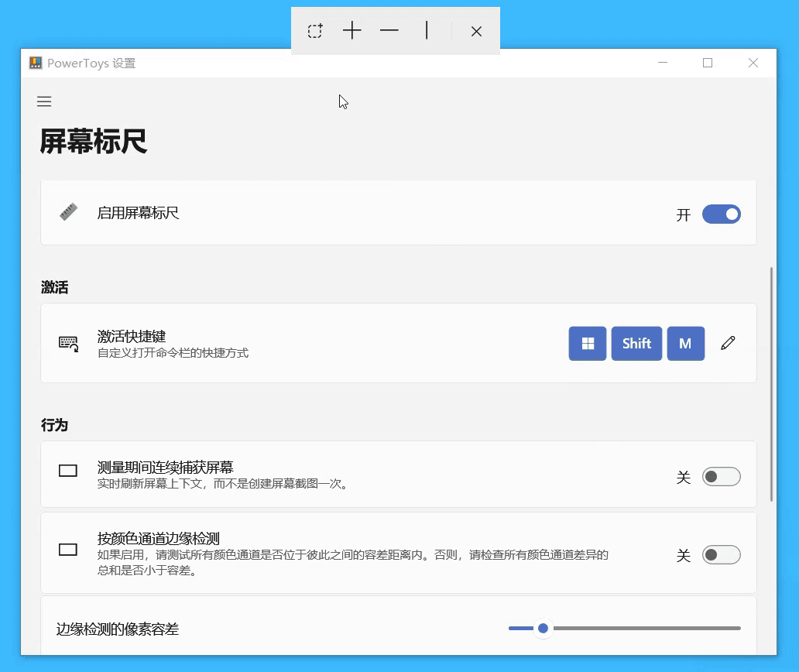Click the 边缘检测的像素容差 label
Viewport: 799px width, 672px height.
pos(117,629)
